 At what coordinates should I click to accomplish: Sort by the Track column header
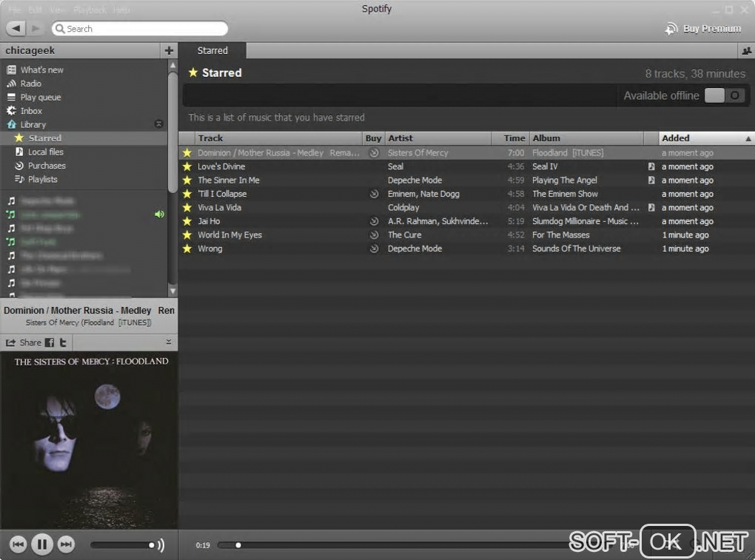tap(278, 138)
